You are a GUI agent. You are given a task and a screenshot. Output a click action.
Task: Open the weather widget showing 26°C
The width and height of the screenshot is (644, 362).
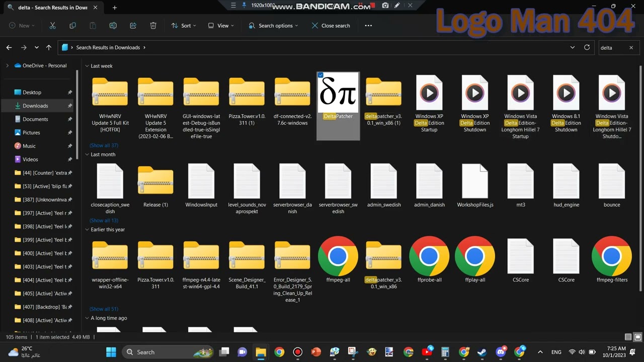(24, 352)
